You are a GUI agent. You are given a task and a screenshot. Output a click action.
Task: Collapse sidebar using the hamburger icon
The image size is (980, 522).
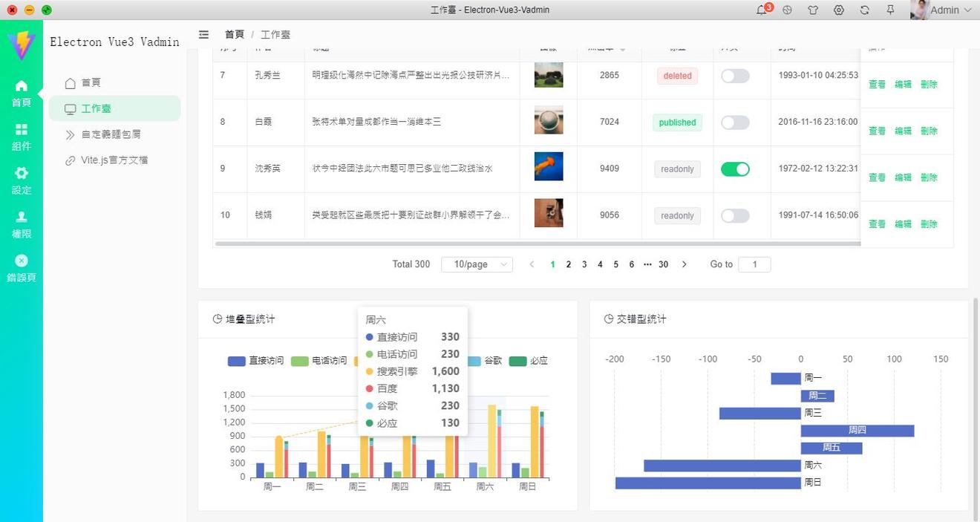(204, 34)
